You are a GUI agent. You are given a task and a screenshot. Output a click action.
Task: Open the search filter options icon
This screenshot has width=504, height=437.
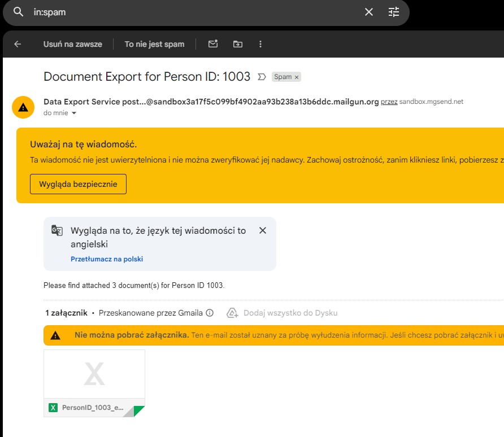[x=393, y=12]
